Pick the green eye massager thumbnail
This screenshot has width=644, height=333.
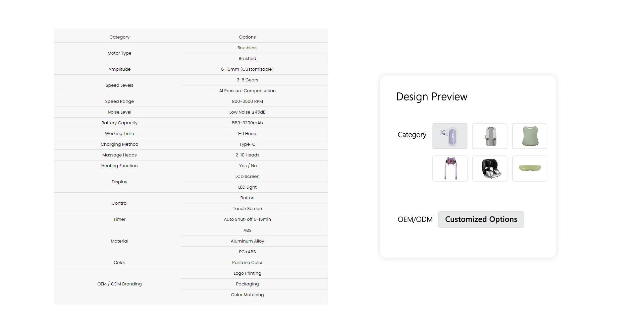point(530,169)
